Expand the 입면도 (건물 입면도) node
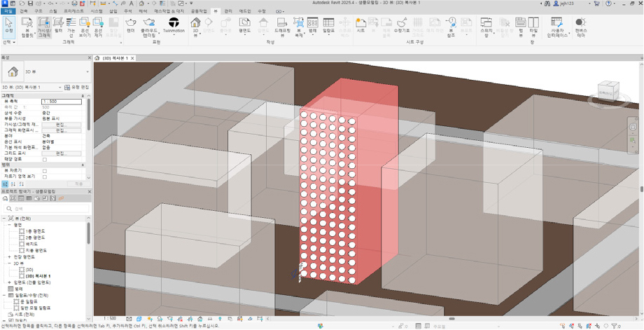 point(9,283)
